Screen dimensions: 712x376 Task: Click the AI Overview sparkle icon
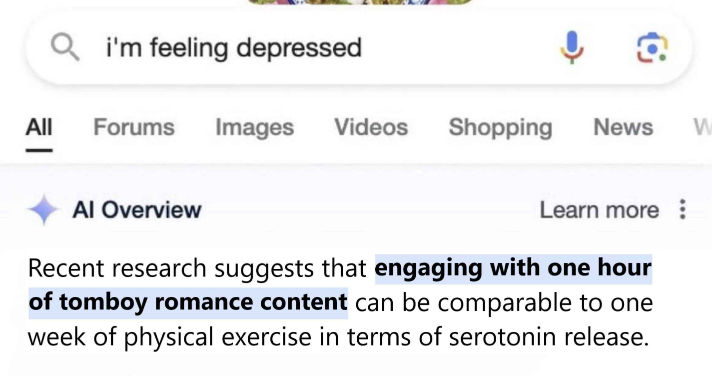43,210
